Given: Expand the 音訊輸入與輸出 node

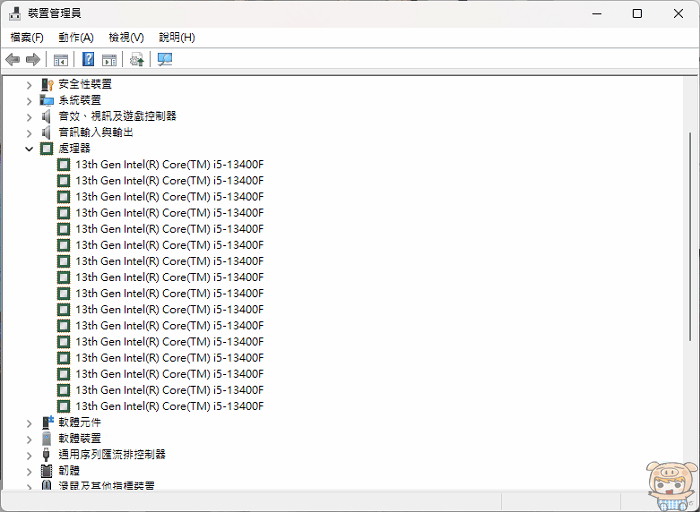Looking at the screenshot, I should (x=29, y=133).
